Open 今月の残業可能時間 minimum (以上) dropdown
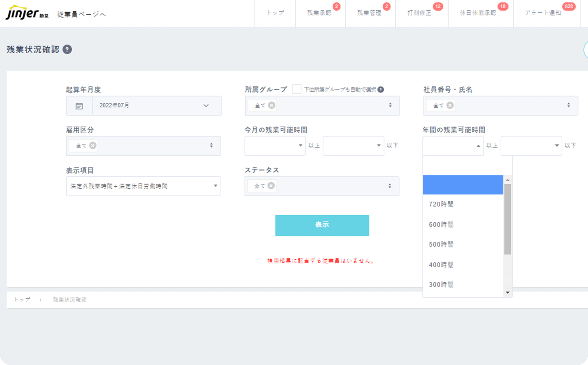Image resolution: width=588 pixels, height=365 pixels. (275, 146)
